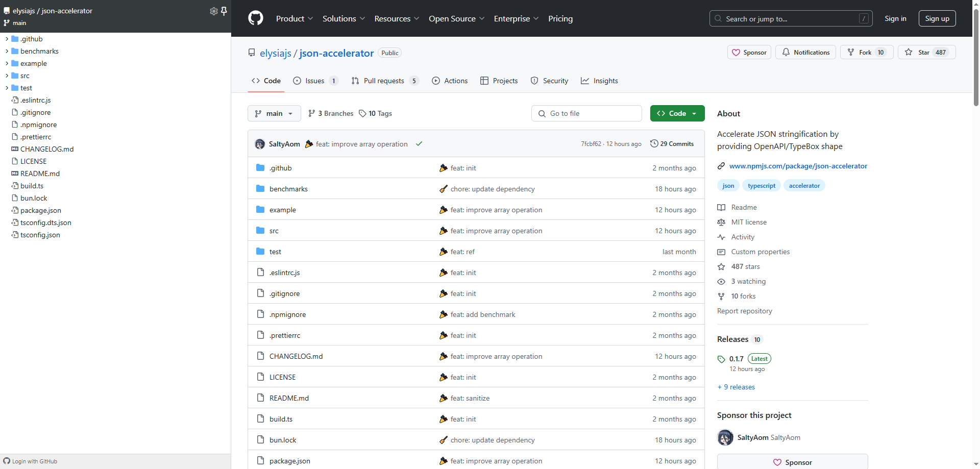
Task: View the 29 Commits history
Action: pos(672,144)
